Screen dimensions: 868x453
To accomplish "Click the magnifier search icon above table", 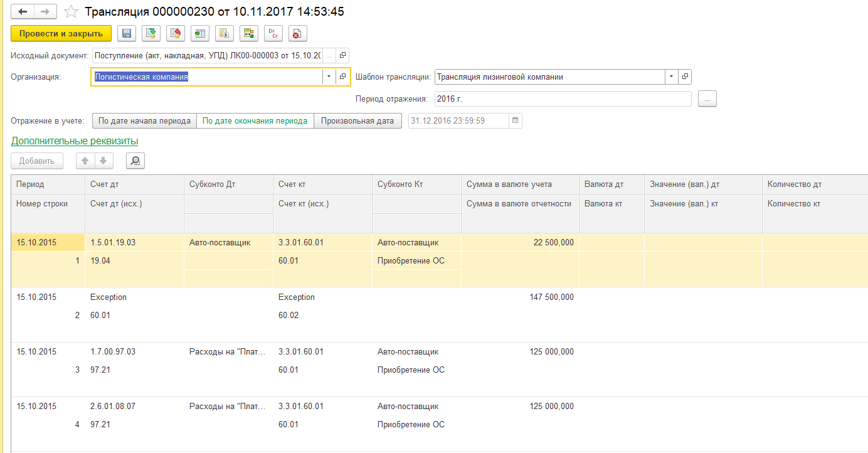I will (135, 161).
